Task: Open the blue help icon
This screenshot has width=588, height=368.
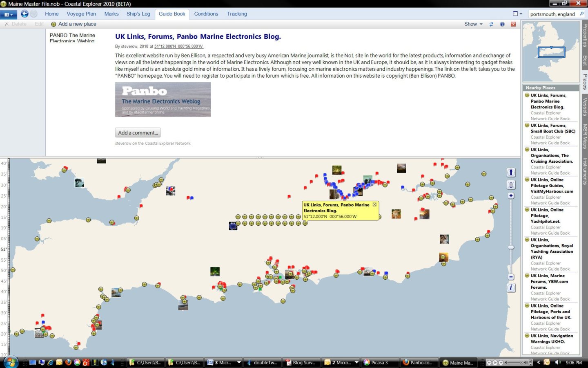Action: click(x=502, y=24)
